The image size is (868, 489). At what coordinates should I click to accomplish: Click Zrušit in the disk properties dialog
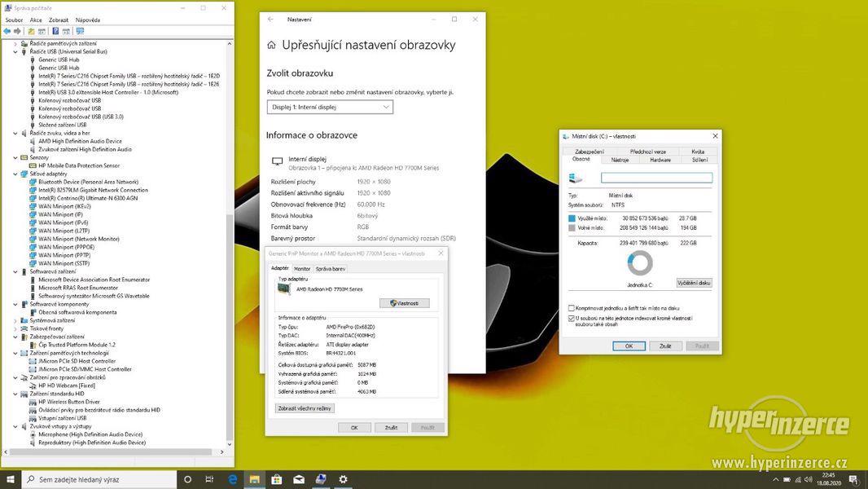pyautogui.click(x=665, y=346)
